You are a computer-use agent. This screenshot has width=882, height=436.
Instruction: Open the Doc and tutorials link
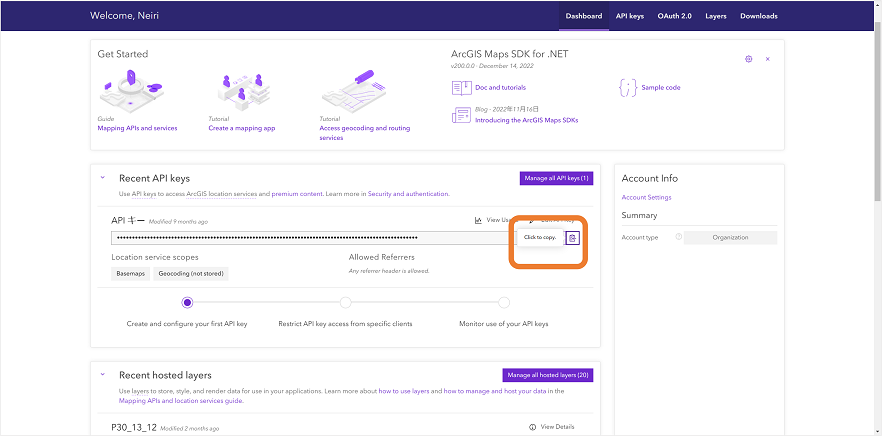[x=500, y=88]
